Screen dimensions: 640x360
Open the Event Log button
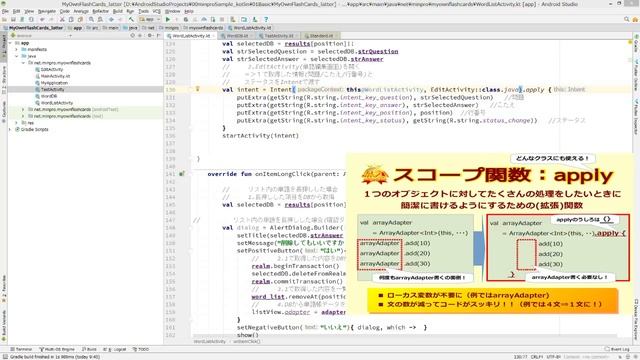click(x=617, y=349)
